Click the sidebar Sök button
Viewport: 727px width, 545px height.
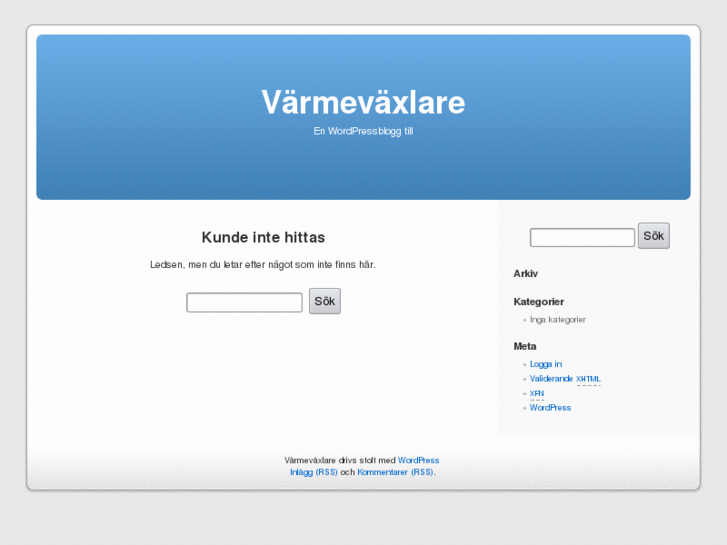(653, 236)
